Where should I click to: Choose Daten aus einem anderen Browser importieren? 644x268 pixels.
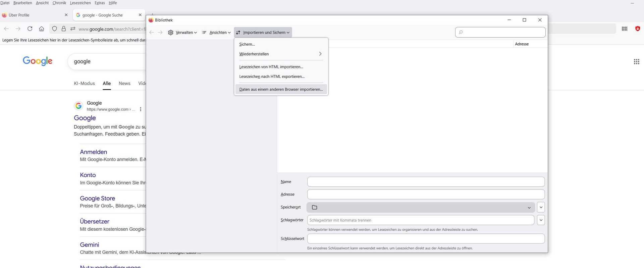pyautogui.click(x=281, y=89)
